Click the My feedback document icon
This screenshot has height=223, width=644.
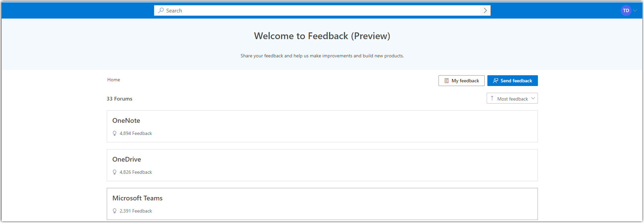point(446,81)
